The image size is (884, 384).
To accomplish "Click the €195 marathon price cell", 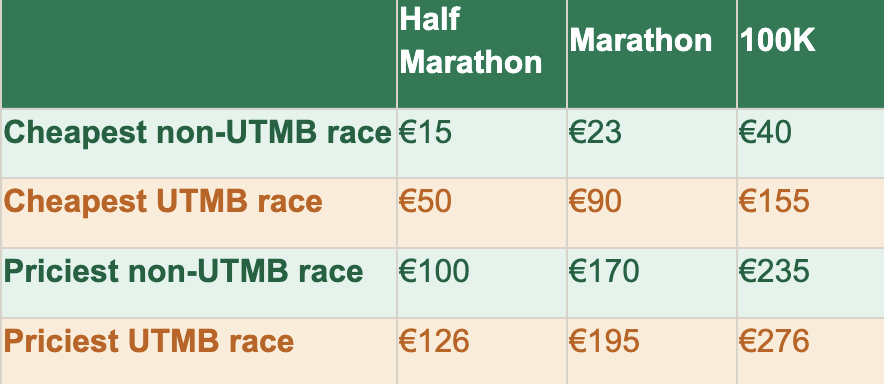I will (652, 351).
